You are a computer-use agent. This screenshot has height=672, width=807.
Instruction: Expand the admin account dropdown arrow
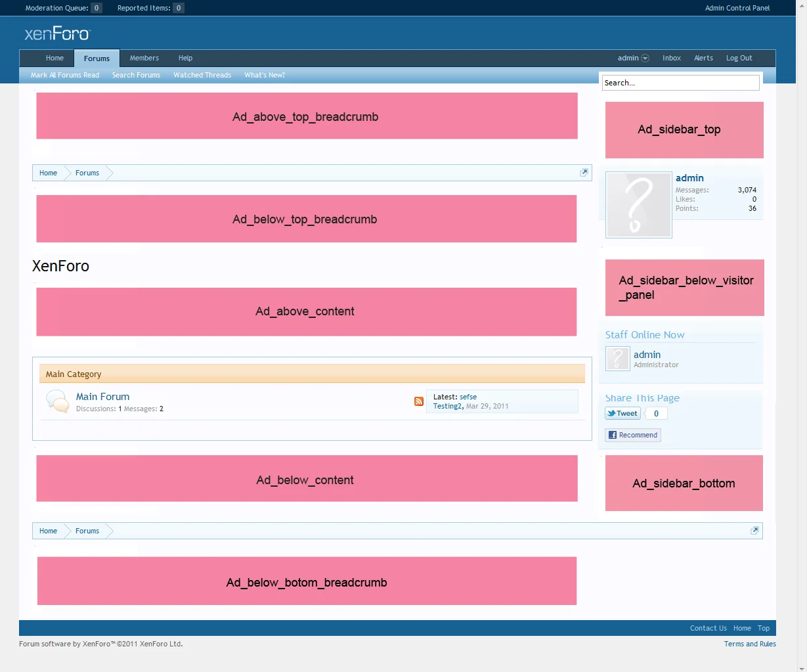[x=645, y=58]
